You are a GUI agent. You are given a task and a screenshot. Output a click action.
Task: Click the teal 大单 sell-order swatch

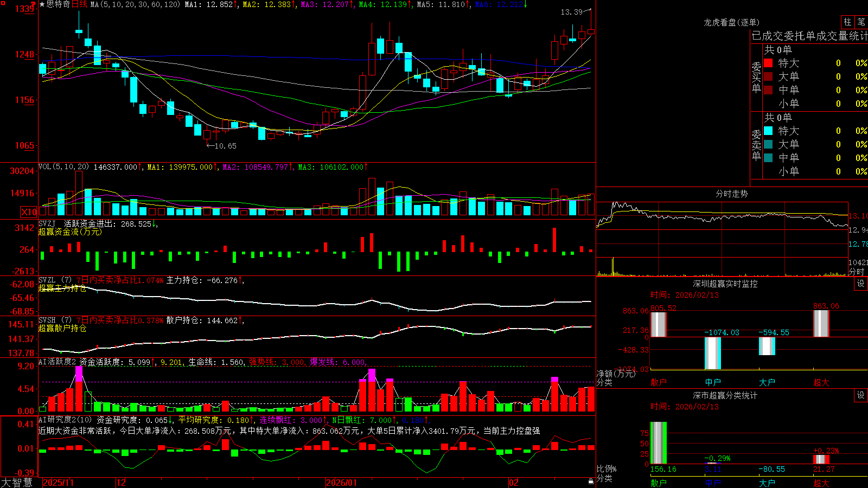(x=768, y=144)
